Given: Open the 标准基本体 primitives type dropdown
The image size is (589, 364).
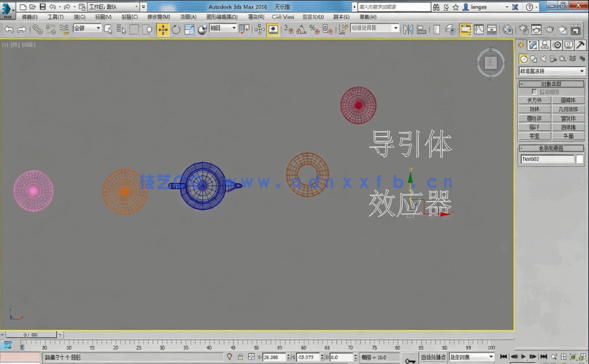Looking at the screenshot, I should (x=552, y=71).
